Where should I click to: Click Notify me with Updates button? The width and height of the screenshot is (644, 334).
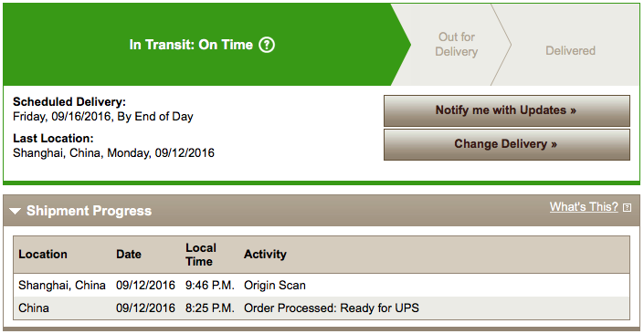point(506,110)
